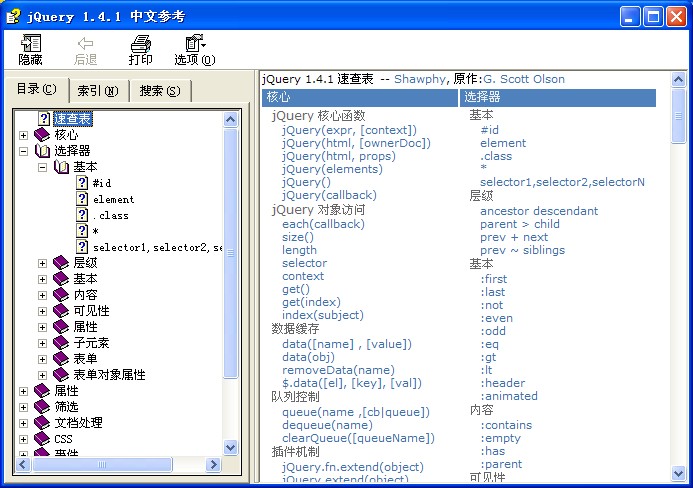Open the Shawphy author link

420,79
